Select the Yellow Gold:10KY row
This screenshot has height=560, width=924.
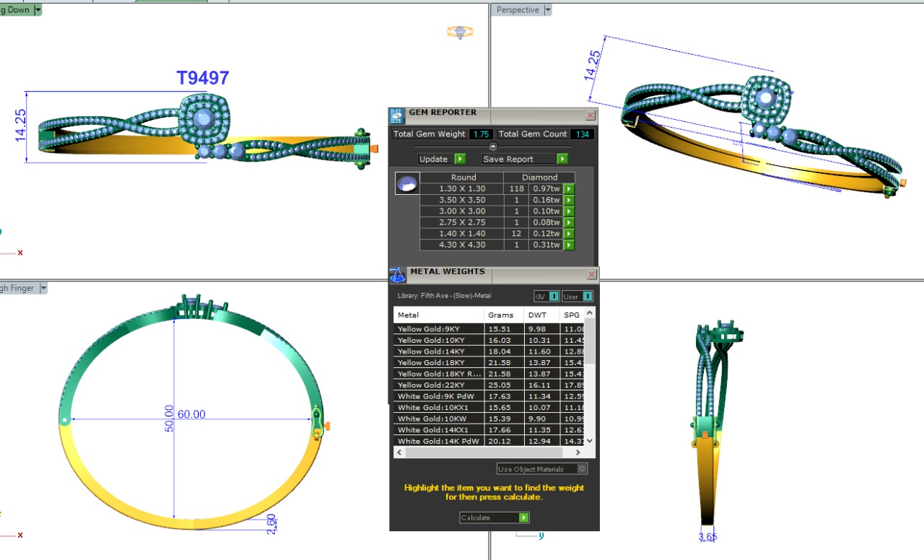click(489, 340)
